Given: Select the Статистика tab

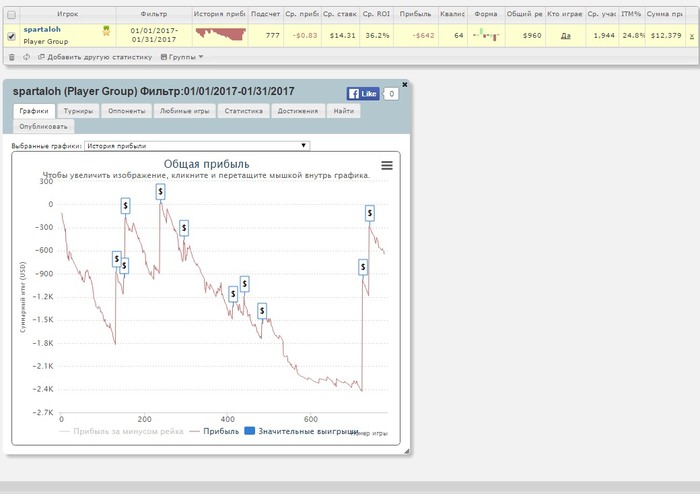Looking at the screenshot, I should click(x=244, y=111).
